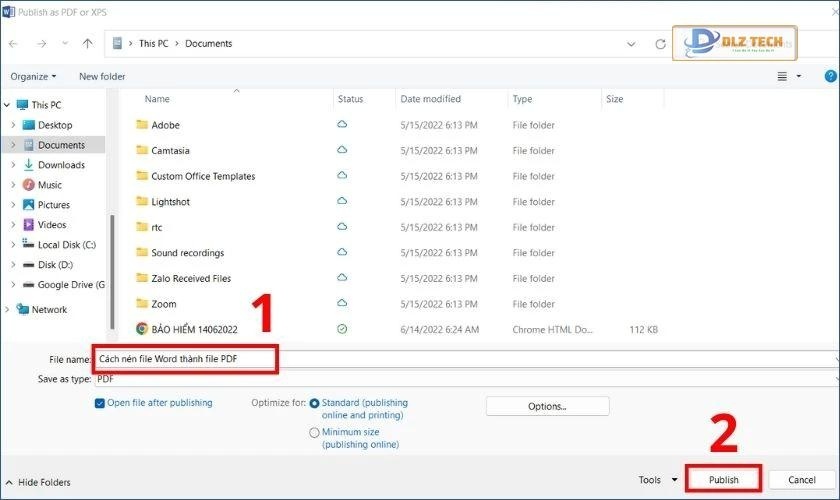Click the Back navigation arrow
This screenshot has height=500, width=840.
coord(15,44)
